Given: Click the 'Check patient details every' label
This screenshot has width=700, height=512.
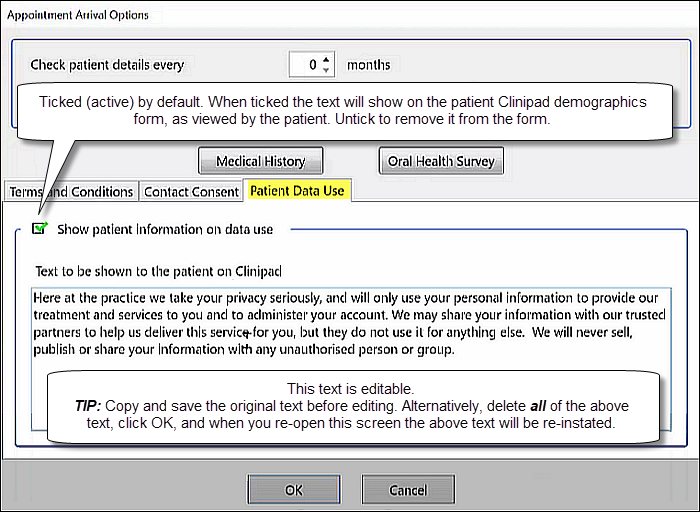Looking at the screenshot, I should pyautogui.click(x=107, y=65).
